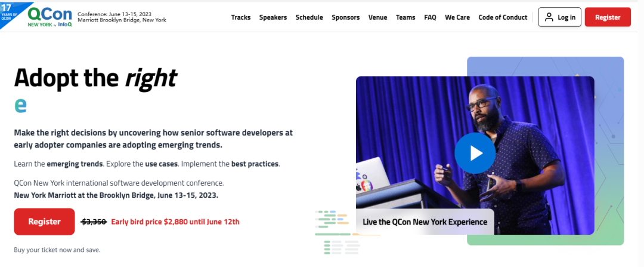The width and height of the screenshot is (644, 267).
Task: Navigate to the Venue page
Action: pos(378,17)
